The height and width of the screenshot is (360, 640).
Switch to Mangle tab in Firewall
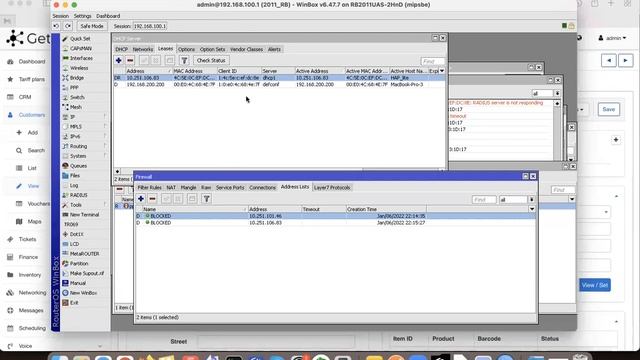pos(189,188)
